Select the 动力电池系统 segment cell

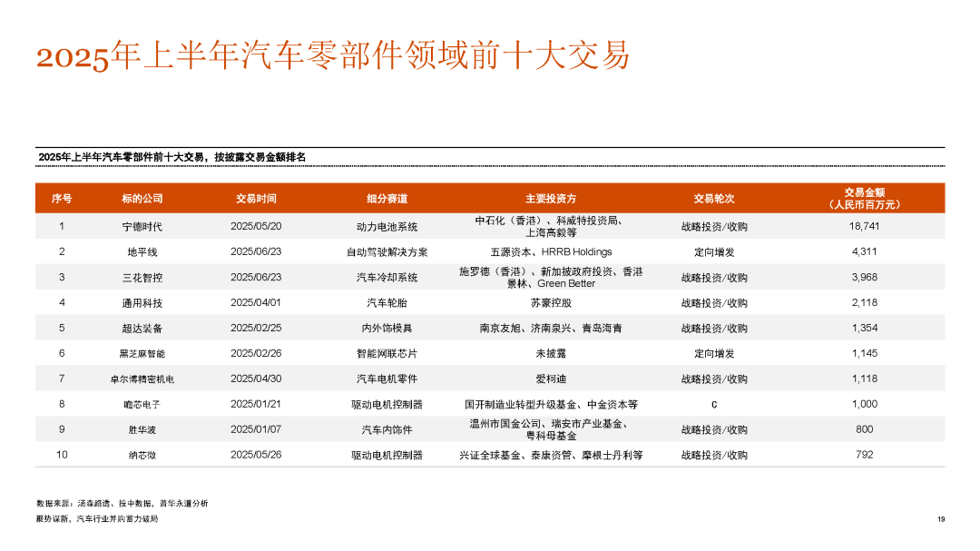pos(387,226)
